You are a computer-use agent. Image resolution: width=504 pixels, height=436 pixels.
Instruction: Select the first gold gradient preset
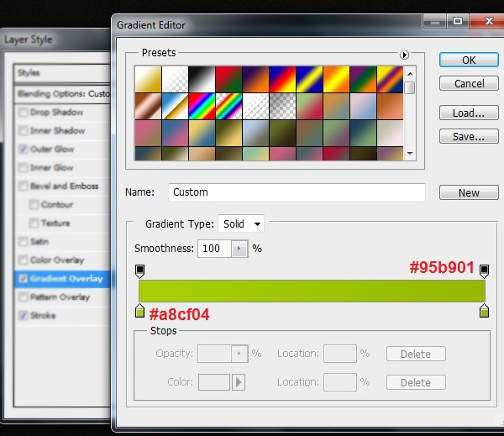click(x=148, y=79)
